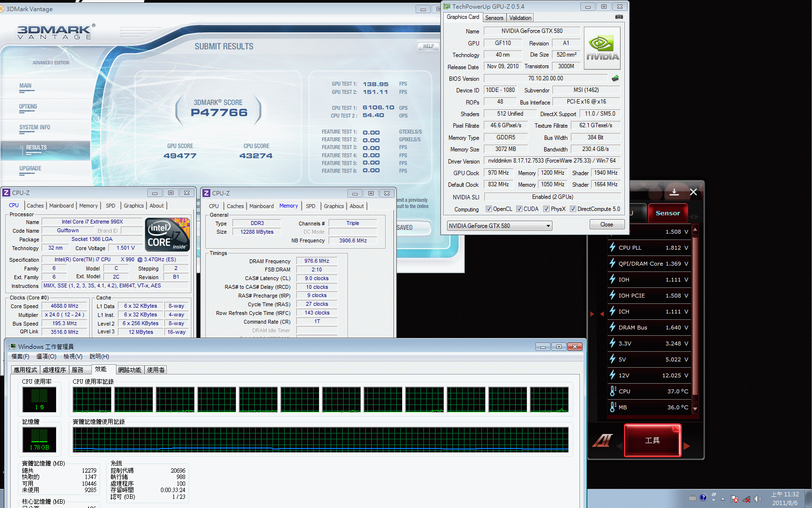The width and height of the screenshot is (812, 508).
Task: Click the sensor list vertical scrollbar track
Action: click(x=695, y=319)
